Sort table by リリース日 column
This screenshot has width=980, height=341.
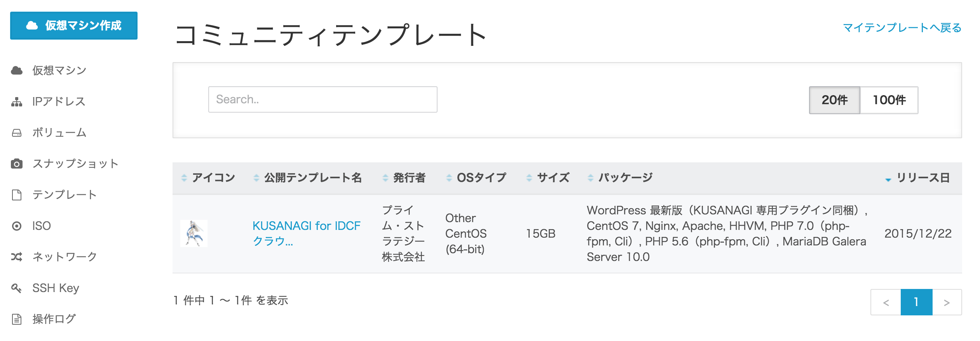[x=922, y=178]
